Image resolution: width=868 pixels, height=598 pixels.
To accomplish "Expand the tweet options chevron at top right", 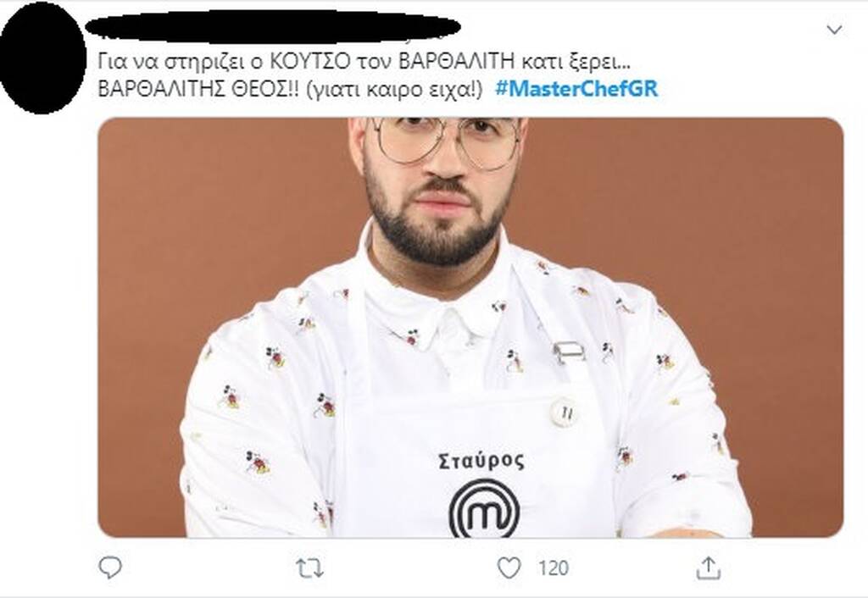I will point(834,30).
